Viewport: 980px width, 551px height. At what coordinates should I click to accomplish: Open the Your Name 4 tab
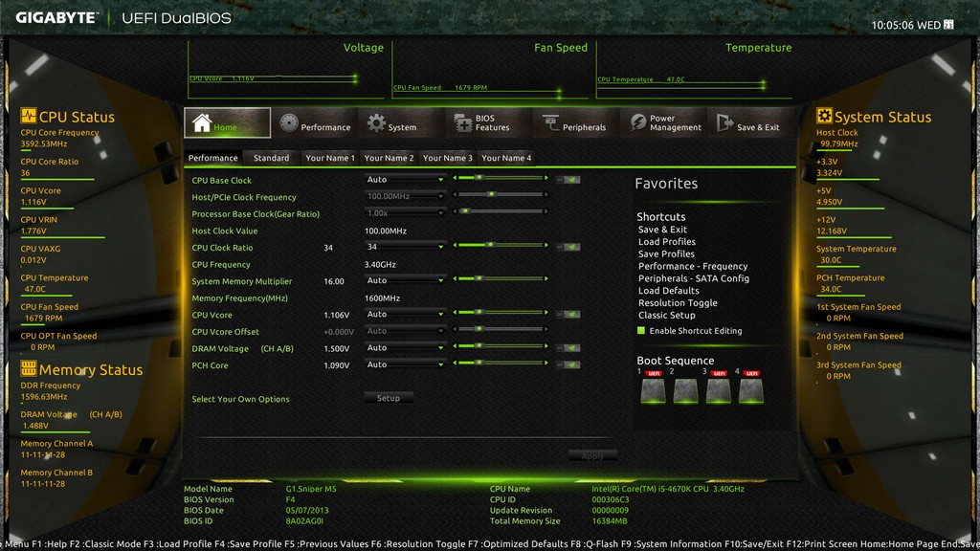506,158
